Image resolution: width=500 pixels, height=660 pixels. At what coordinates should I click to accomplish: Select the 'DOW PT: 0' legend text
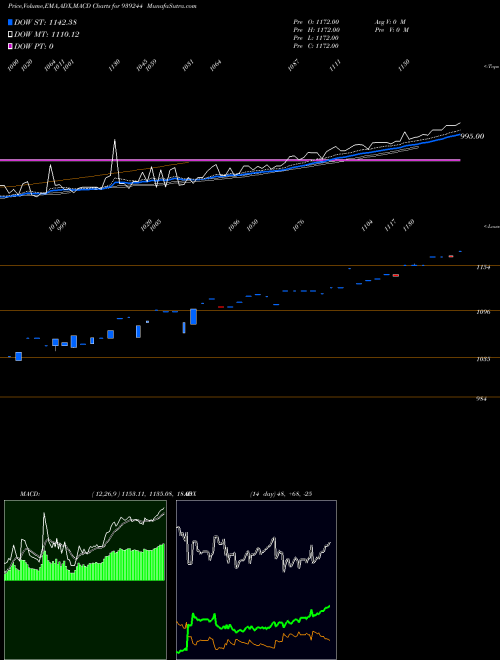(x=34, y=46)
